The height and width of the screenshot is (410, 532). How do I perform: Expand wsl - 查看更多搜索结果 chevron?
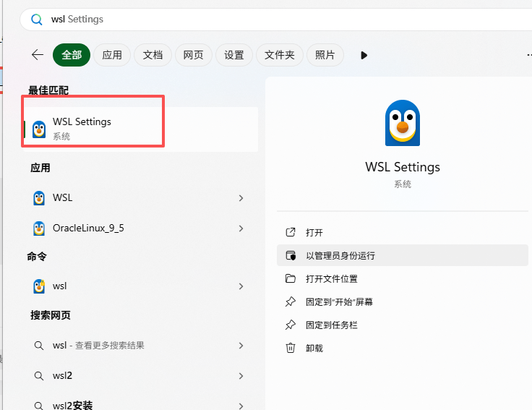tap(241, 346)
